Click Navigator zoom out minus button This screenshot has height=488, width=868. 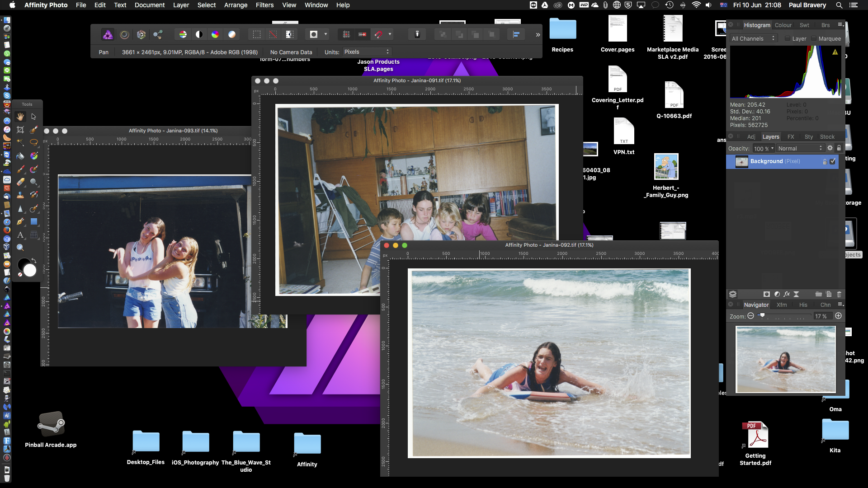point(750,316)
